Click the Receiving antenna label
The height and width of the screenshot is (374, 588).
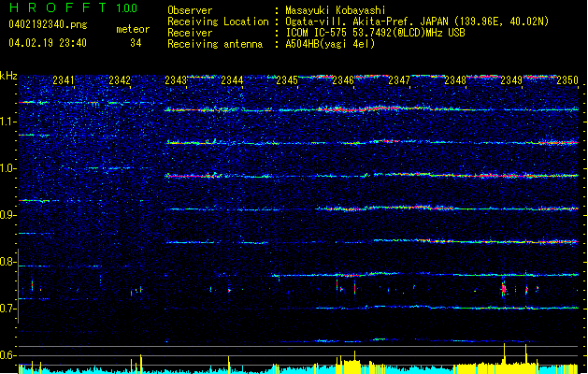click(215, 44)
